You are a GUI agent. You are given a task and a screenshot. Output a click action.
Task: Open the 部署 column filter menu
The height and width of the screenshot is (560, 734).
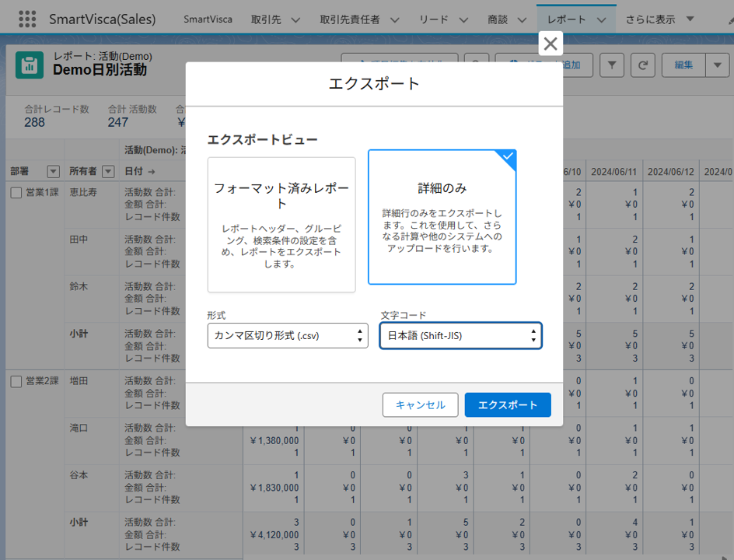coord(53,171)
